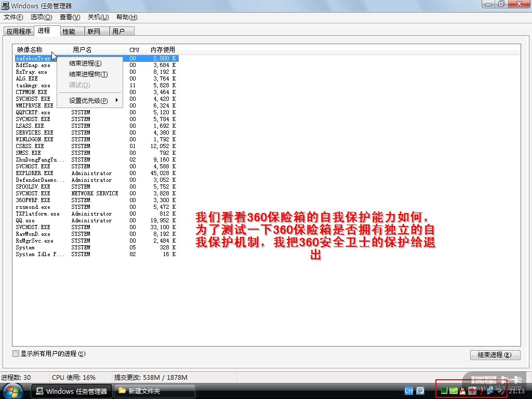Open the 查看(V) menu

[70, 17]
